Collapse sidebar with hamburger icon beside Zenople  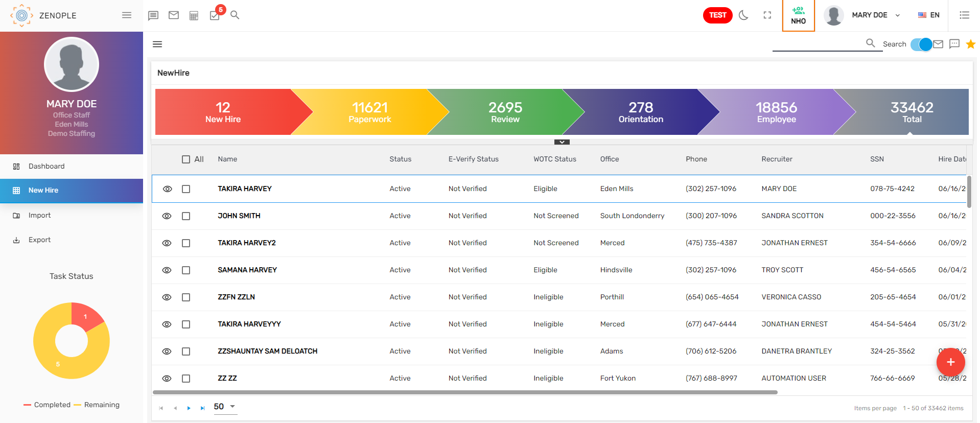[127, 15]
